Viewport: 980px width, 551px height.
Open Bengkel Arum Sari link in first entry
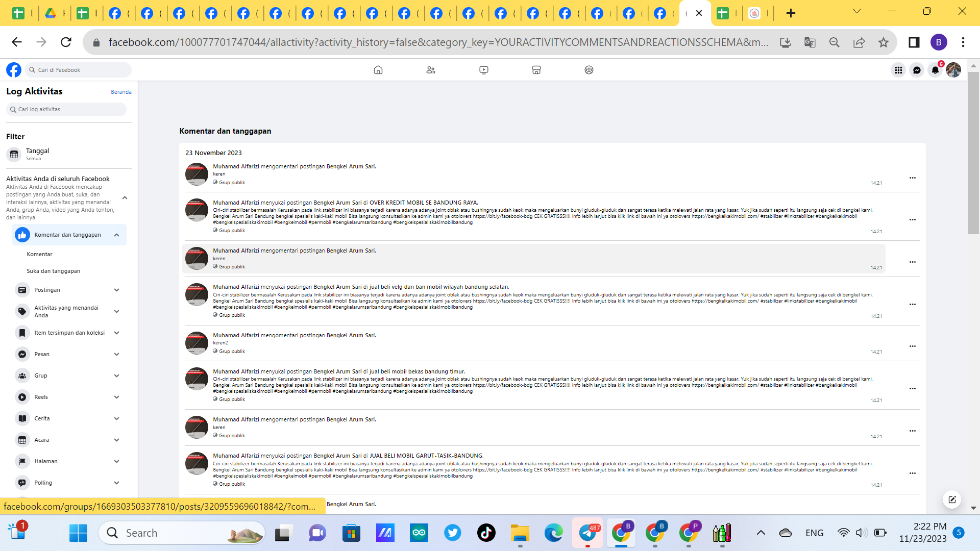click(x=351, y=167)
